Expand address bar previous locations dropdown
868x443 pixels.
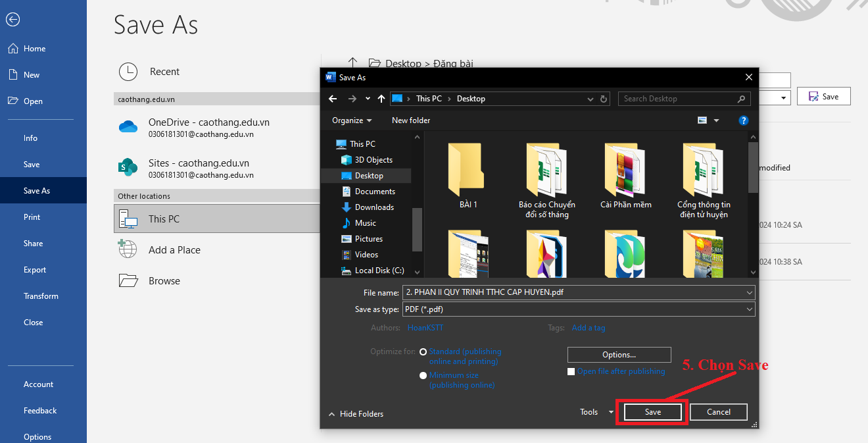tap(590, 99)
